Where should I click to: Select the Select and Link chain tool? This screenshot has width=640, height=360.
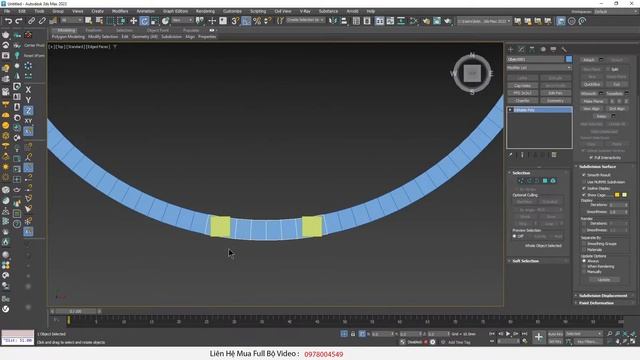click(31, 21)
